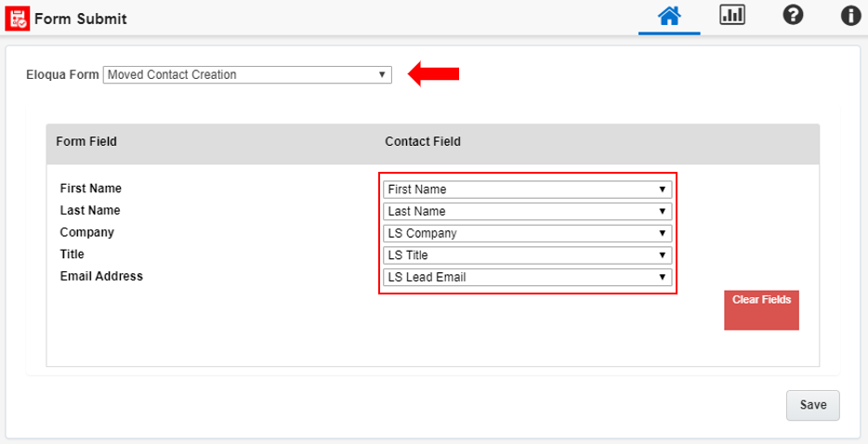This screenshot has height=444, width=868.
Task: Click the Form Submit app logo icon
Action: click(18, 19)
